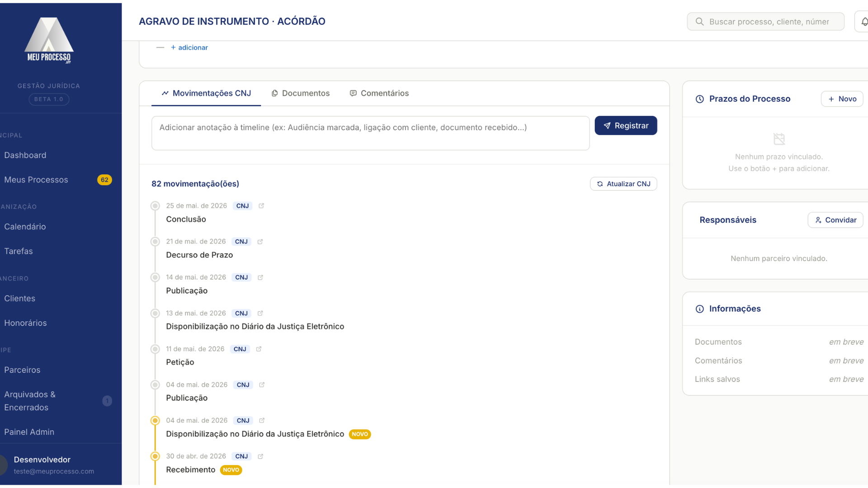Click the search magnifier icon
Image resolution: width=868 pixels, height=488 pixels.
point(699,22)
